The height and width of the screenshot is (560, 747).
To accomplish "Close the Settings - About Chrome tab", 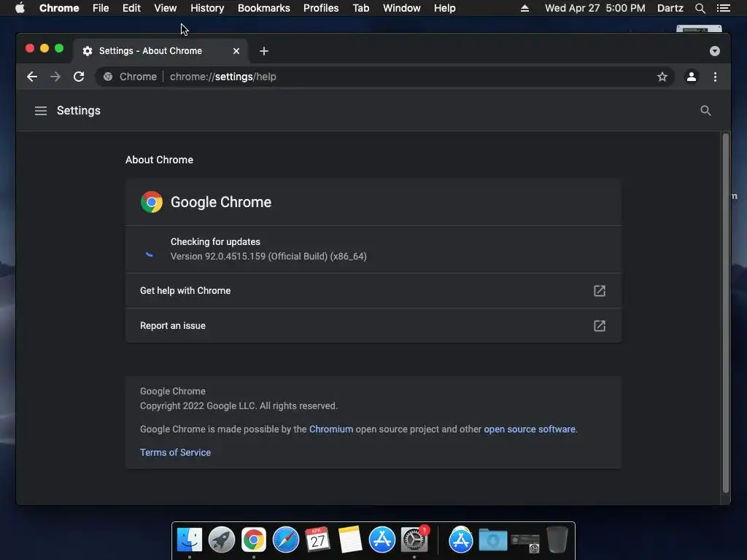I will [236, 51].
